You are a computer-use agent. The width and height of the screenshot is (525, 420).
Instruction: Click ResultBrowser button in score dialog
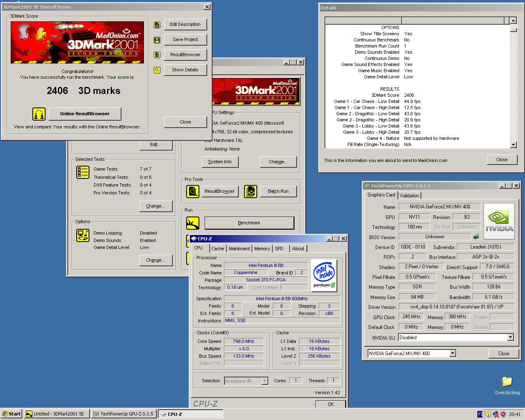pos(185,55)
